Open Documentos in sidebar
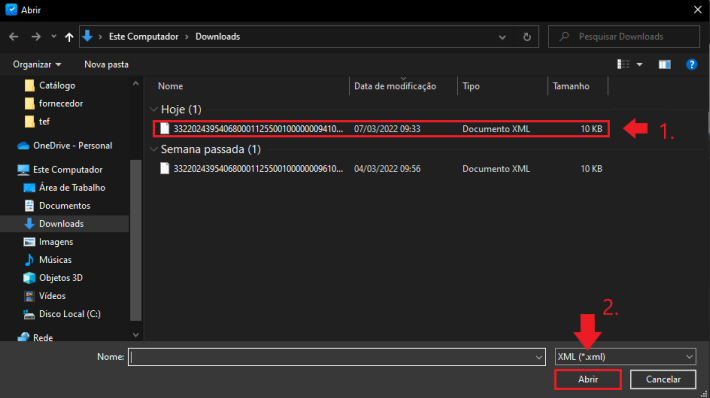 (64, 206)
